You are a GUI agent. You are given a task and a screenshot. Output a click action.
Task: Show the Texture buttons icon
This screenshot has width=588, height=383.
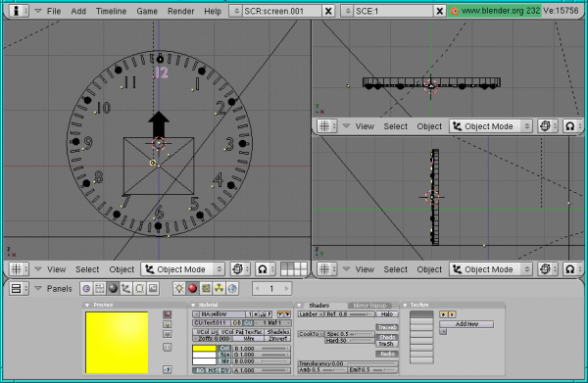coord(206,289)
